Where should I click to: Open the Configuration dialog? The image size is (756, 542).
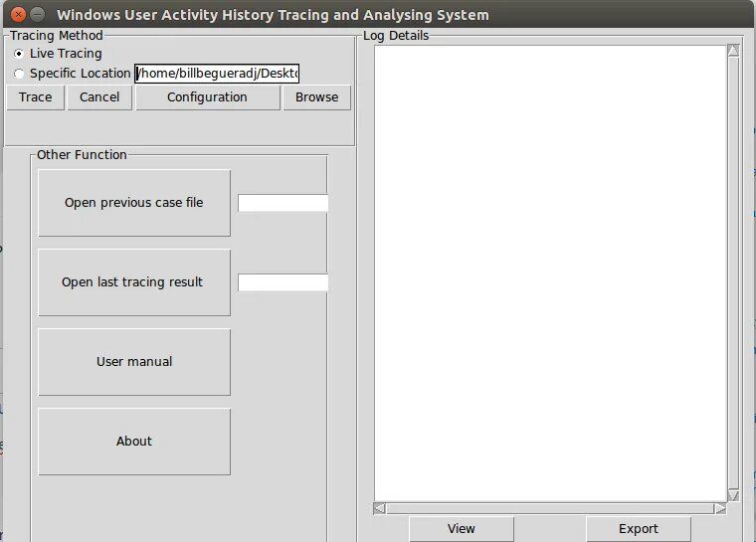pyautogui.click(x=207, y=97)
